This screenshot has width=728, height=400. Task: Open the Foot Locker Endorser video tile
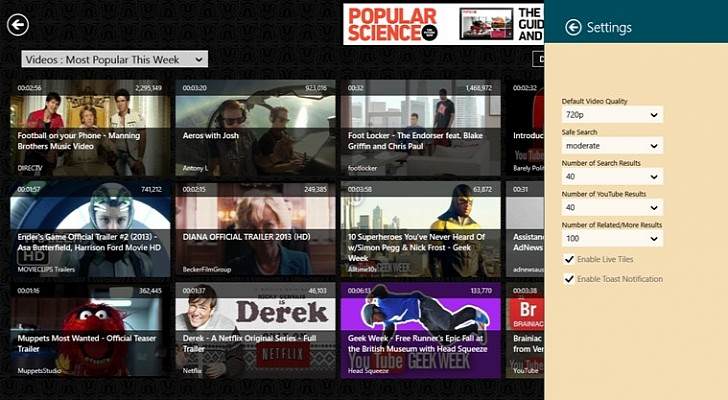pos(420,128)
